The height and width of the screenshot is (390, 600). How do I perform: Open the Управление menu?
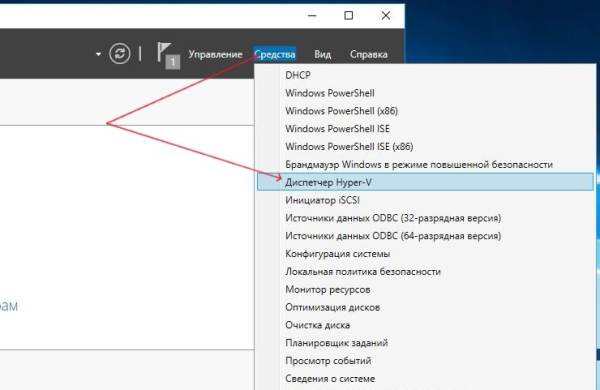(x=215, y=54)
